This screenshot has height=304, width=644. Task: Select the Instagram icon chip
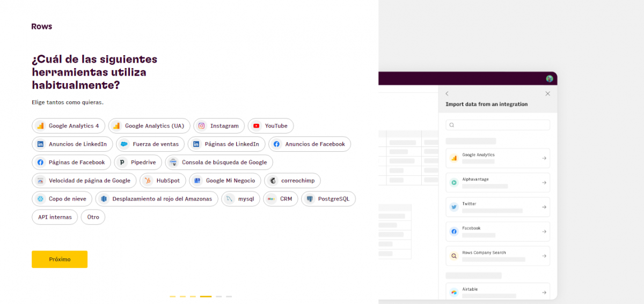point(202,126)
